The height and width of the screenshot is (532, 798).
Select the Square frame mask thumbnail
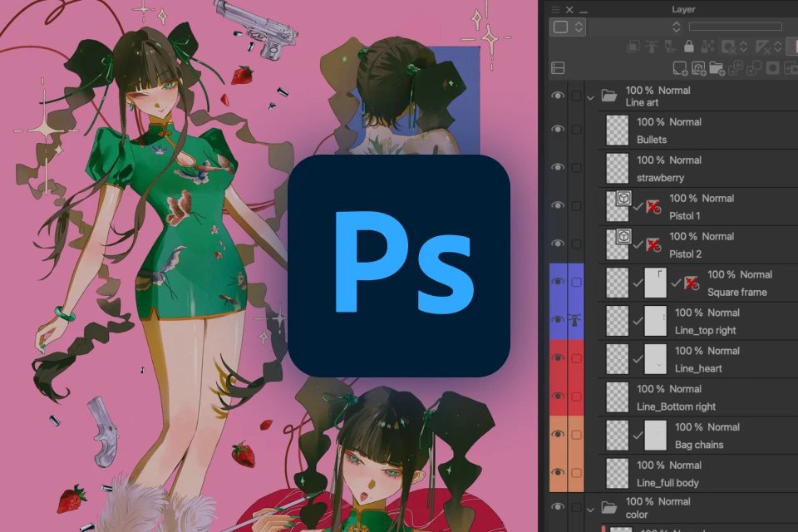coord(656,283)
